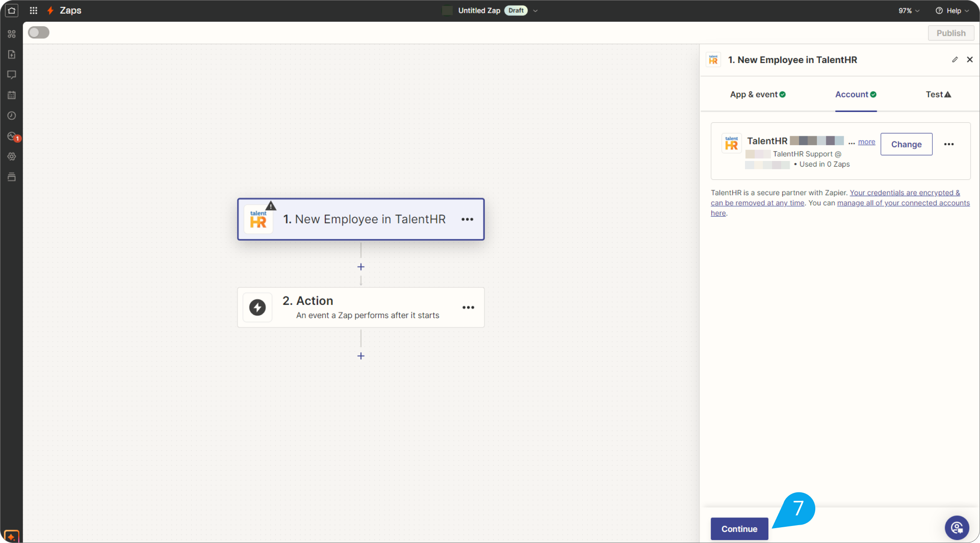The width and height of the screenshot is (980, 543).
Task: Open the Action step three-dot menu
Action: [x=468, y=307]
